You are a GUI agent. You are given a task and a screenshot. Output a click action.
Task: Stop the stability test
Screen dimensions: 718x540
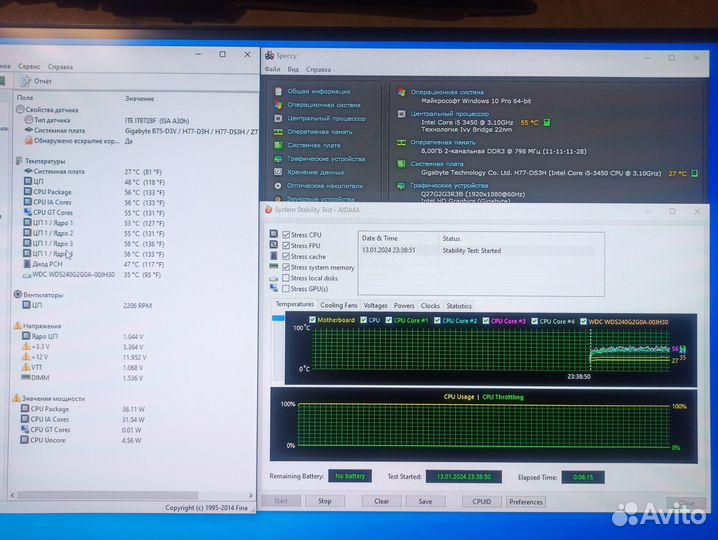click(324, 501)
